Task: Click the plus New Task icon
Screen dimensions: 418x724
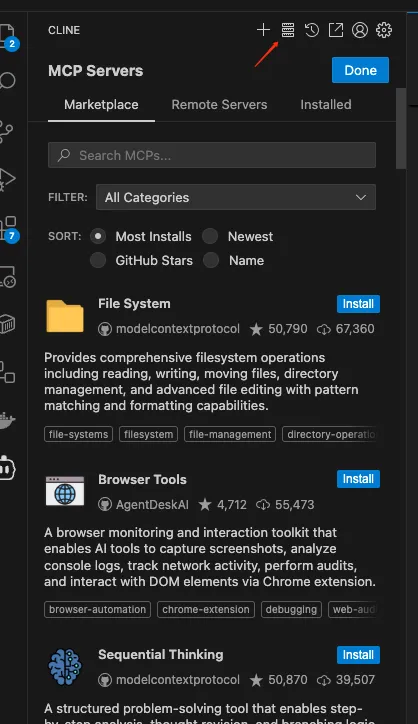Action: 263,30
